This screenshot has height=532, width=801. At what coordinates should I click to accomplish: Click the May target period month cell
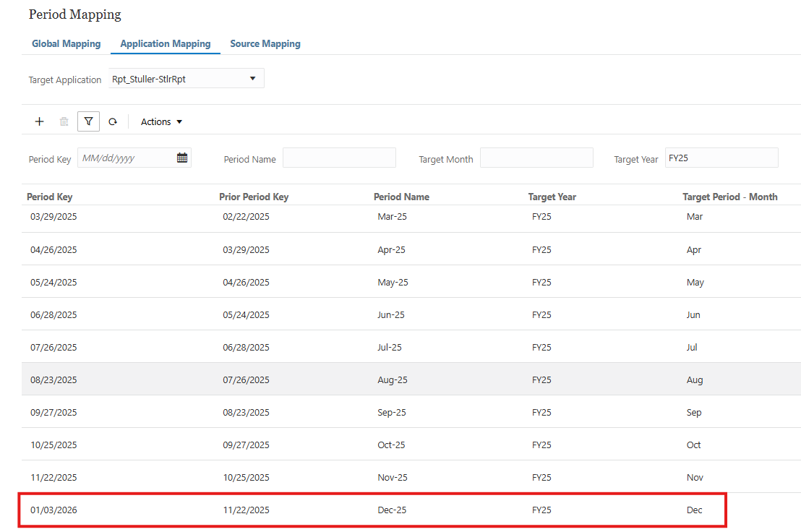click(x=695, y=283)
